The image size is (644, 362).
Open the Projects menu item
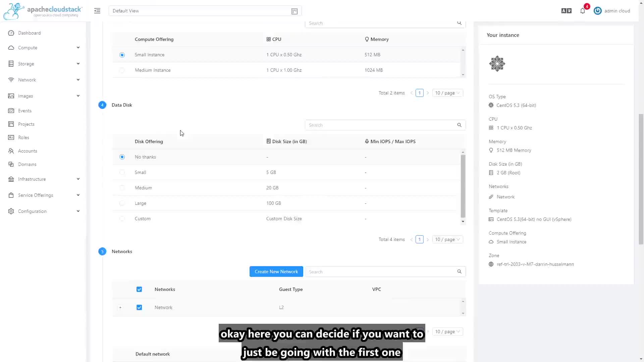click(x=43, y=124)
